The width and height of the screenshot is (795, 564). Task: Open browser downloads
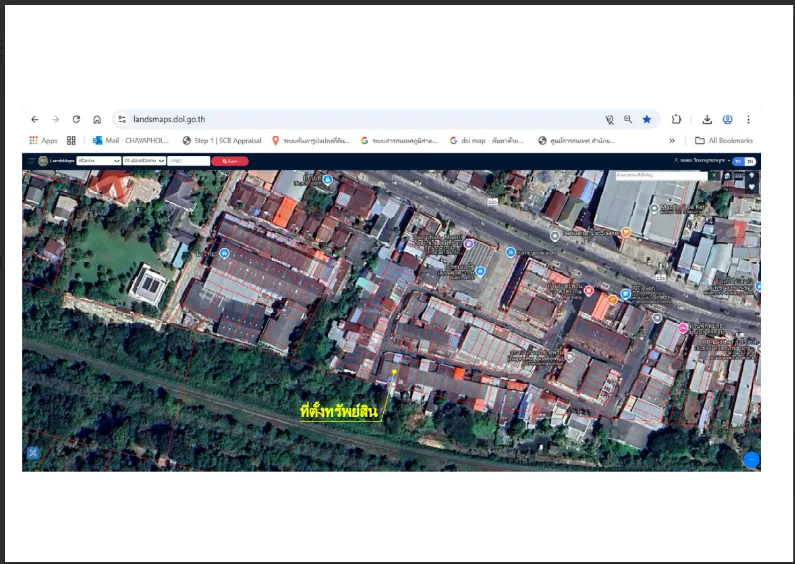point(707,119)
